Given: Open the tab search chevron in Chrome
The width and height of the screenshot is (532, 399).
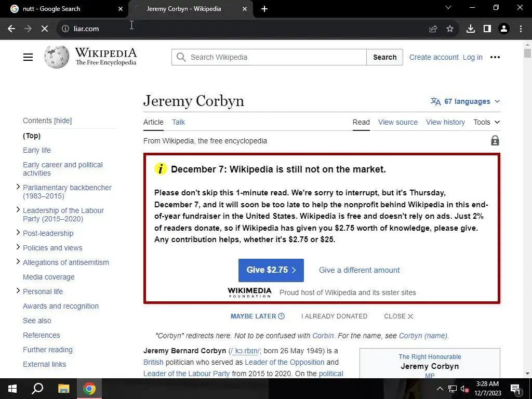Looking at the screenshot, I should coord(448,7).
